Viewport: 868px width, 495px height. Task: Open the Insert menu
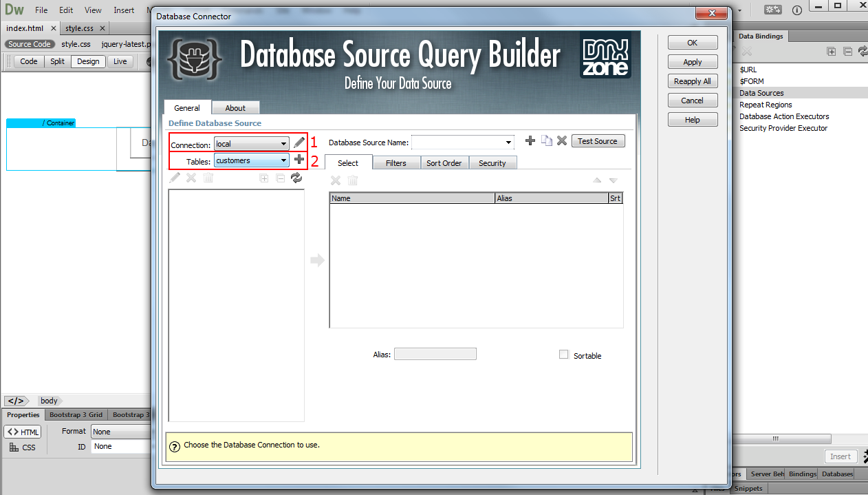[124, 10]
